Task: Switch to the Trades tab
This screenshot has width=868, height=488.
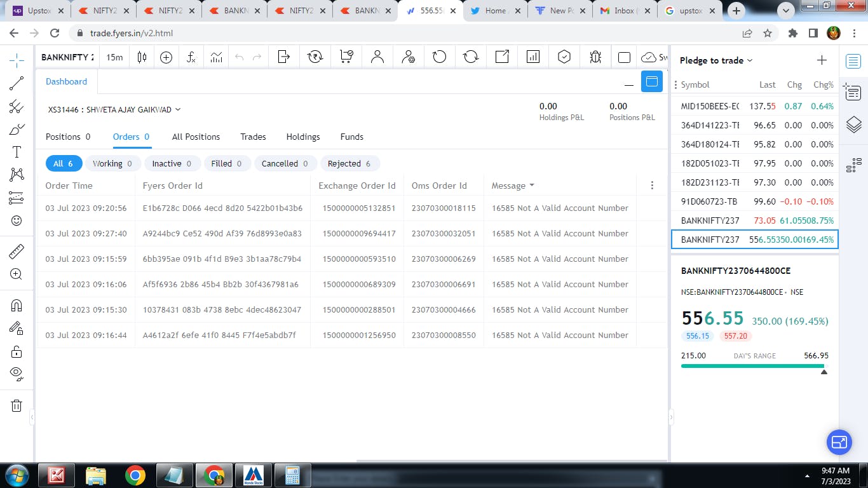Action: coord(253,137)
